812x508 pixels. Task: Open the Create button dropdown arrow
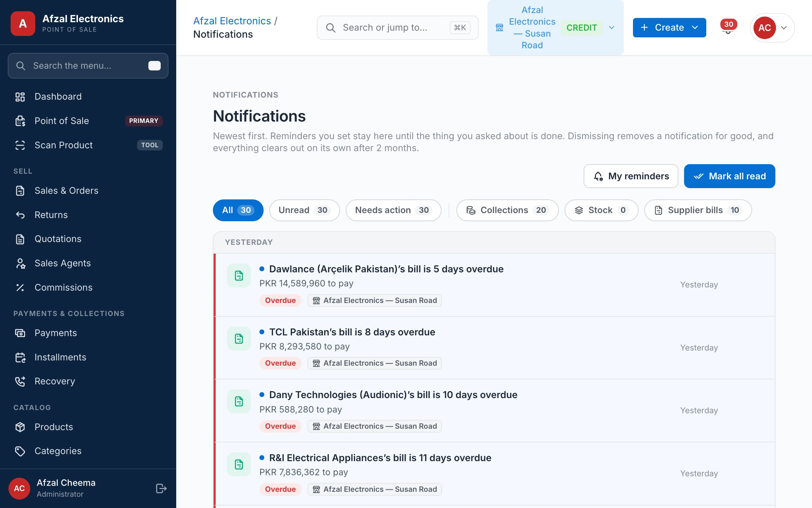click(695, 27)
